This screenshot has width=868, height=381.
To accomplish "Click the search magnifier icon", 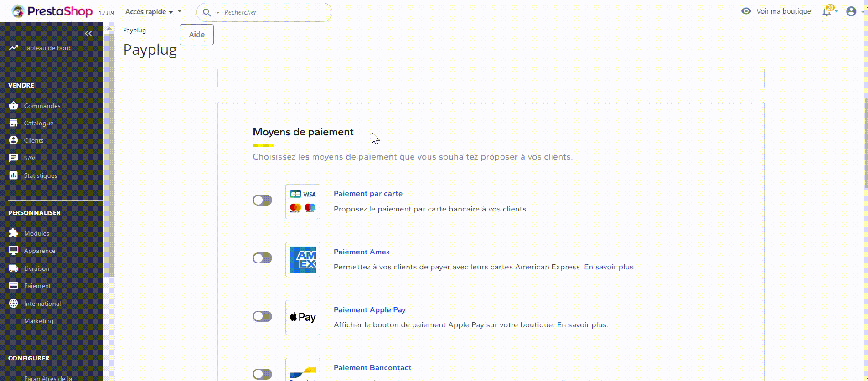I will [207, 12].
